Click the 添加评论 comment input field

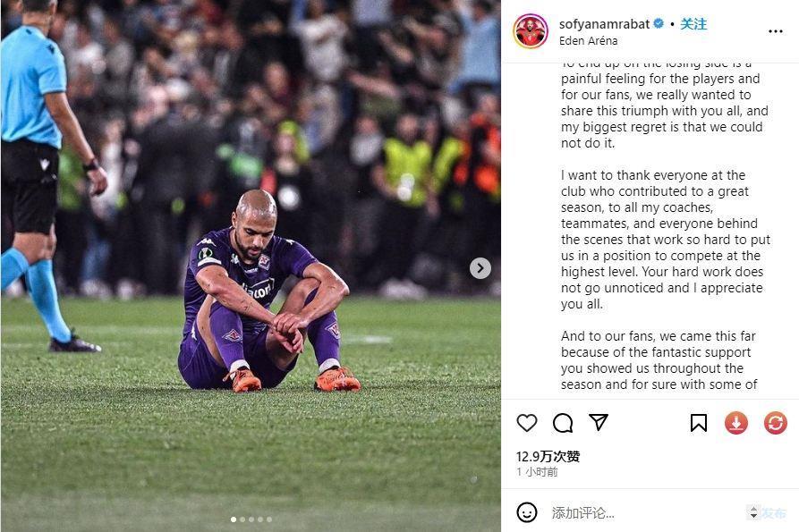[644, 512]
